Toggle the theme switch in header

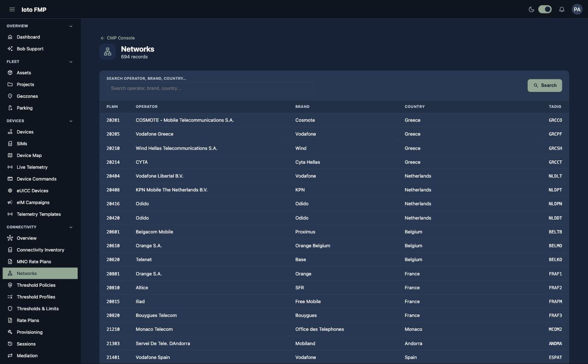(x=545, y=9)
